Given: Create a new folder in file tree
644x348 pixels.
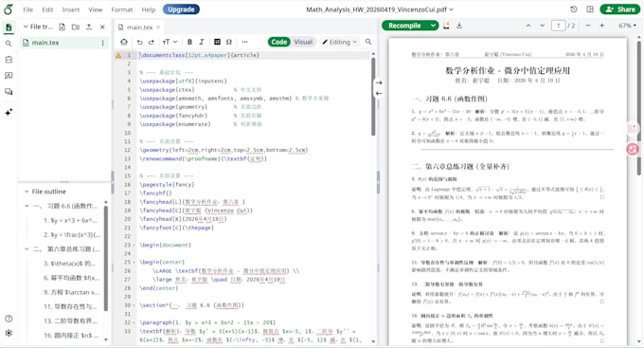Looking at the screenshot, I should pos(75,27).
